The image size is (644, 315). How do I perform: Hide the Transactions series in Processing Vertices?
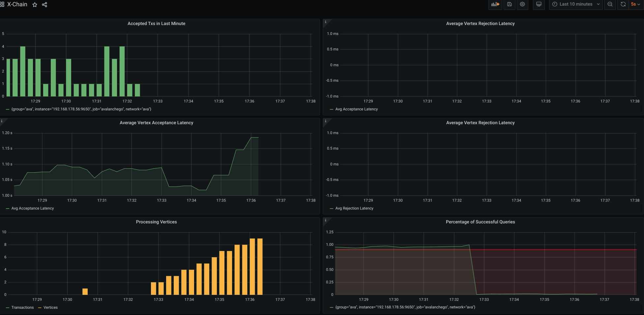tap(23, 307)
